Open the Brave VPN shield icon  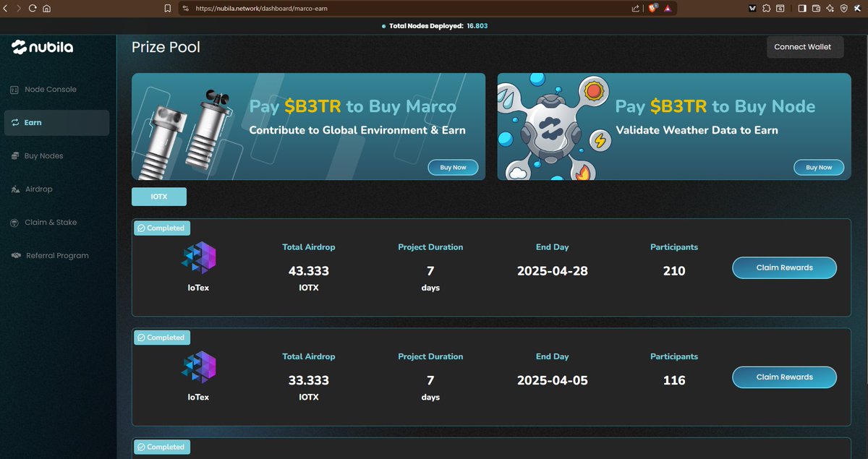[843, 9]
